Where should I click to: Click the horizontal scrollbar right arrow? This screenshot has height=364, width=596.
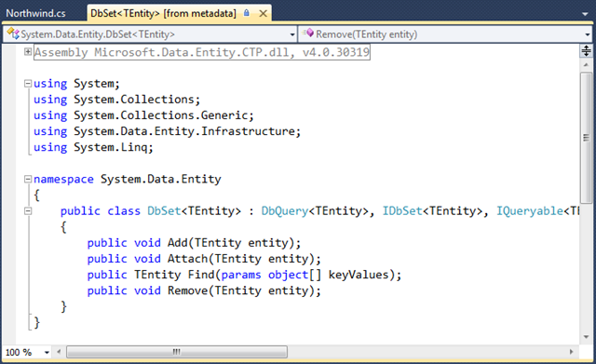[571, 352]
